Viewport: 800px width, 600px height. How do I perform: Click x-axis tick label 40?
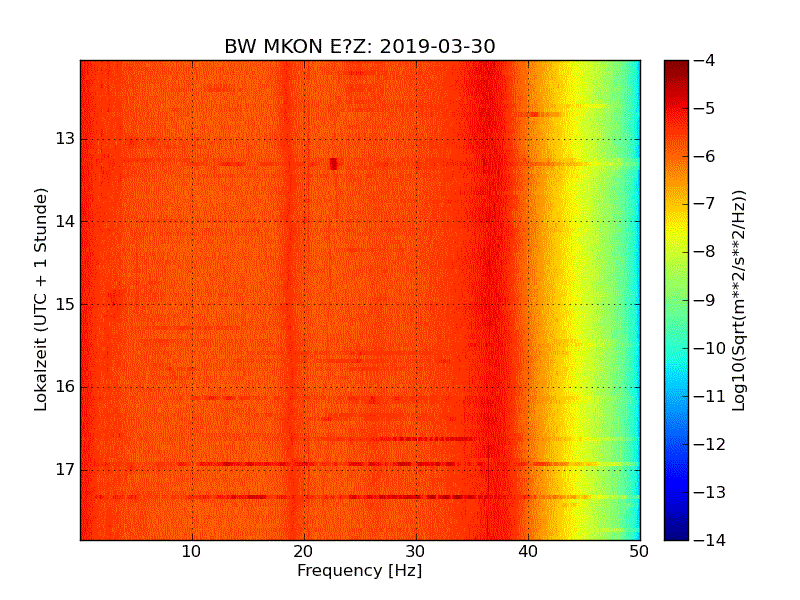[528, 552]
